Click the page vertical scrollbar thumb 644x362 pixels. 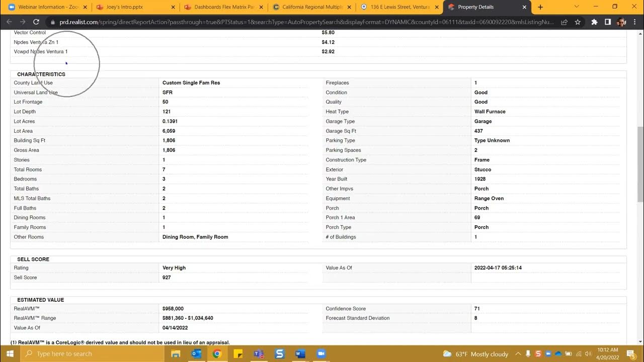click(x=640, y=163)
